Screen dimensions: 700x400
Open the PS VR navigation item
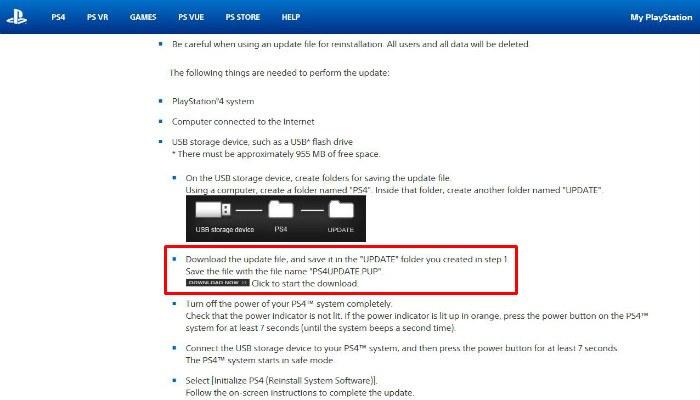coord(100,17)
